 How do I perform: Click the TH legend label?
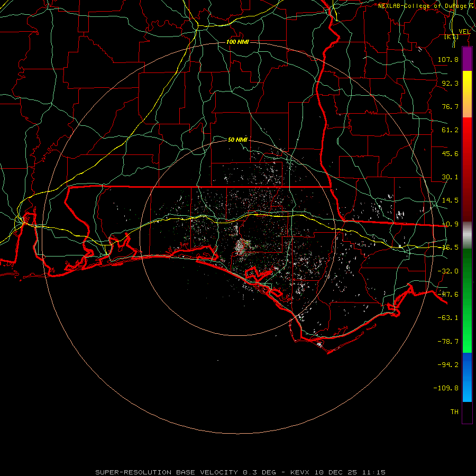coord(454,411)
